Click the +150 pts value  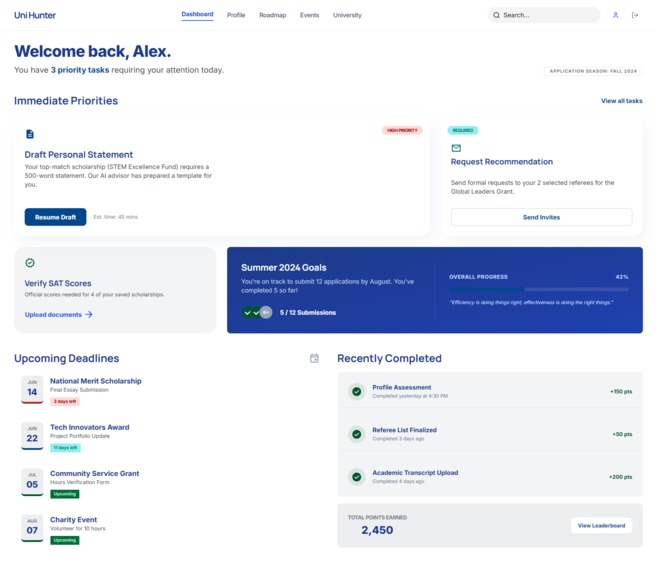pos(621,392)
